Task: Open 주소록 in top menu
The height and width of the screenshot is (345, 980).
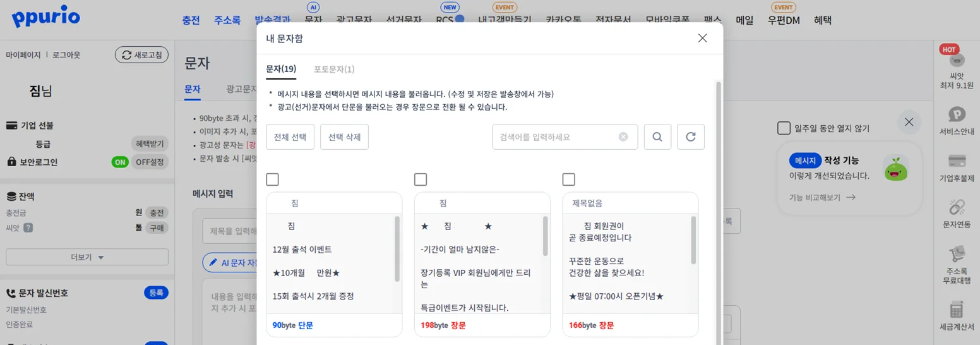Action: click(x=227, y=20)
